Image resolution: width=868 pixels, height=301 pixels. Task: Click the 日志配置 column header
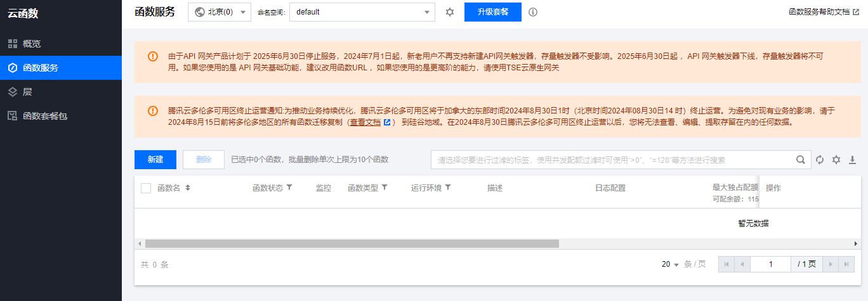tap(610, 188)
